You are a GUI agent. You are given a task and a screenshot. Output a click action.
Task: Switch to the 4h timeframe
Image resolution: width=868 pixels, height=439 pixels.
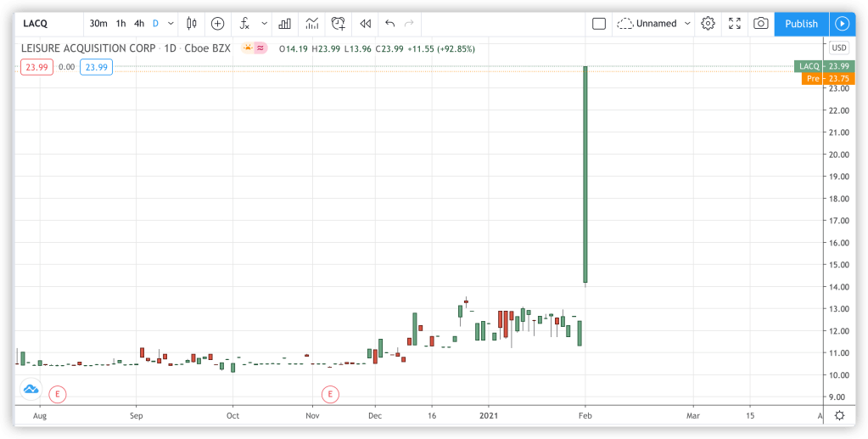coord(139,24)
